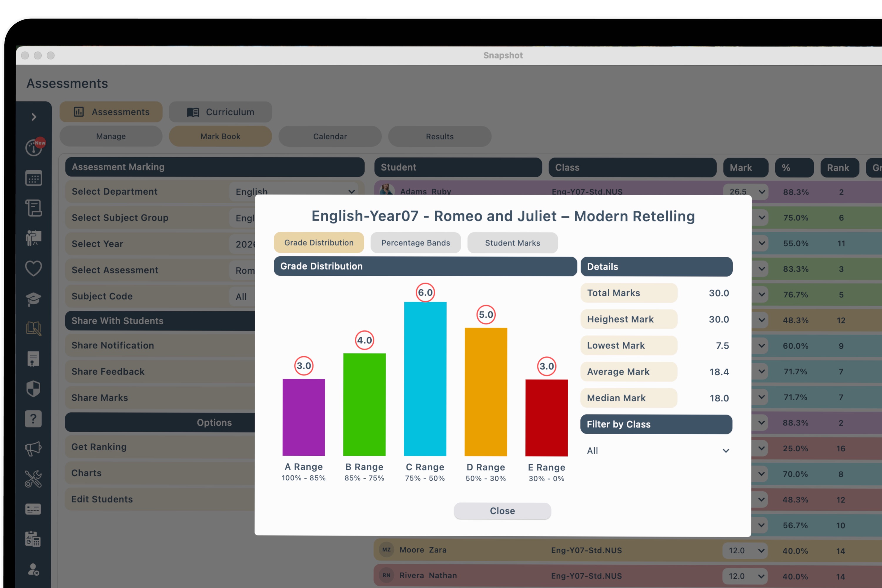
Task: Open the mark dropdown for Adams Ruby
Action: [x=746, y=192]
